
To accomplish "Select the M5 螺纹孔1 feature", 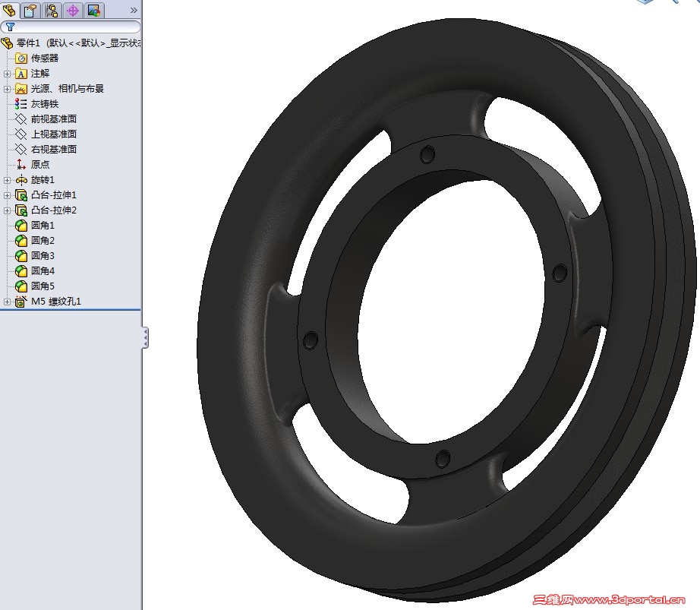I will coord(56,302).
